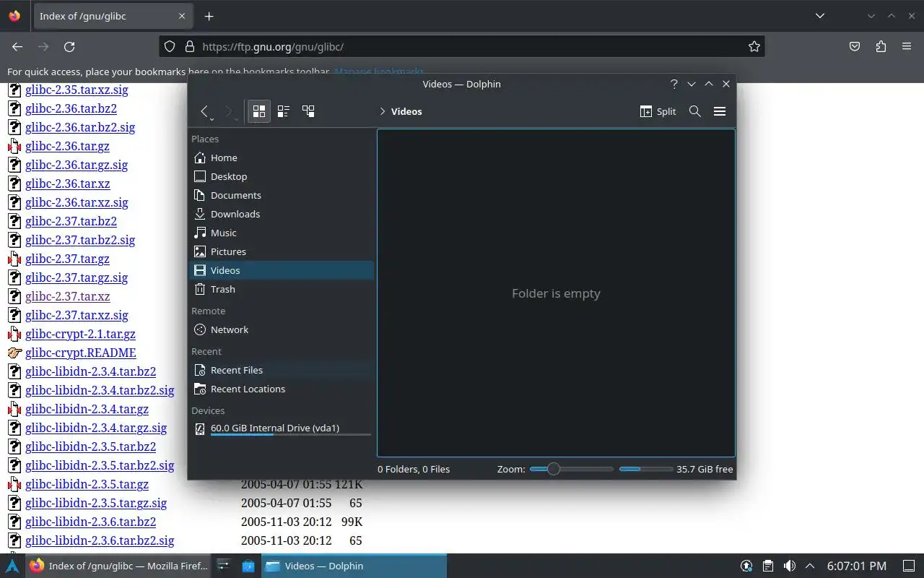The width and height of the screenshot is (924, 578).
Task: Click glibc-crypt.README hand icon
Action: (x=14, y=353)
